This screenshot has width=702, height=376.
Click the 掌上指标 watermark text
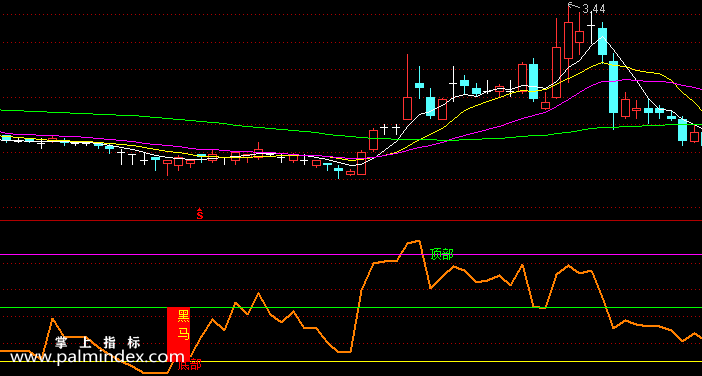pos(98,343)
